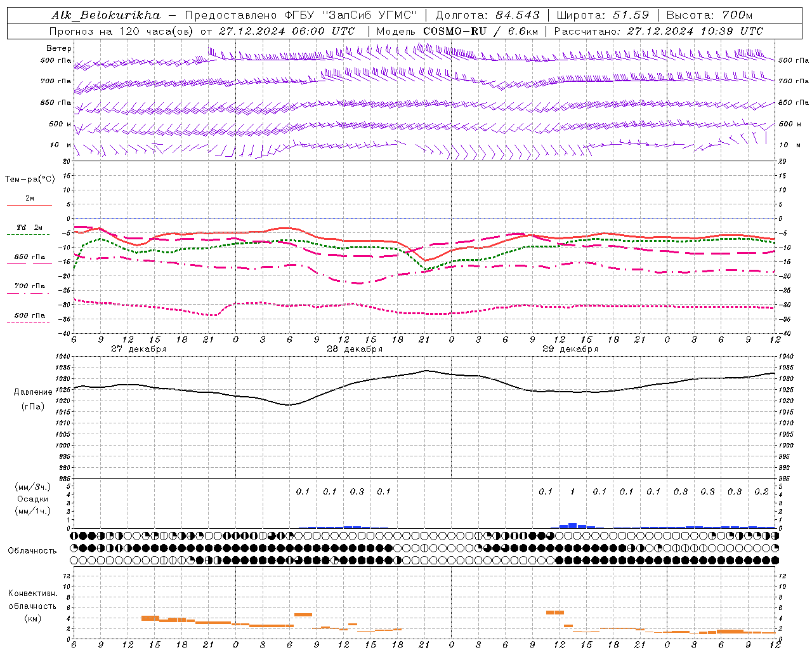Select the 500 гПа temperature legend entry
This screenshot has width=812, height=650.
(x=30, y=315)
